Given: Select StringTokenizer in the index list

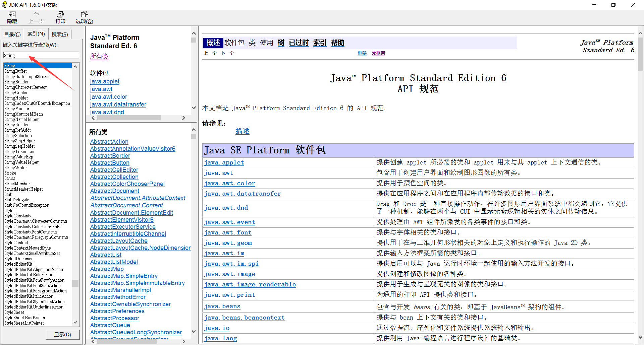Looking at the screenshot, I should click(x=19, y=151).
